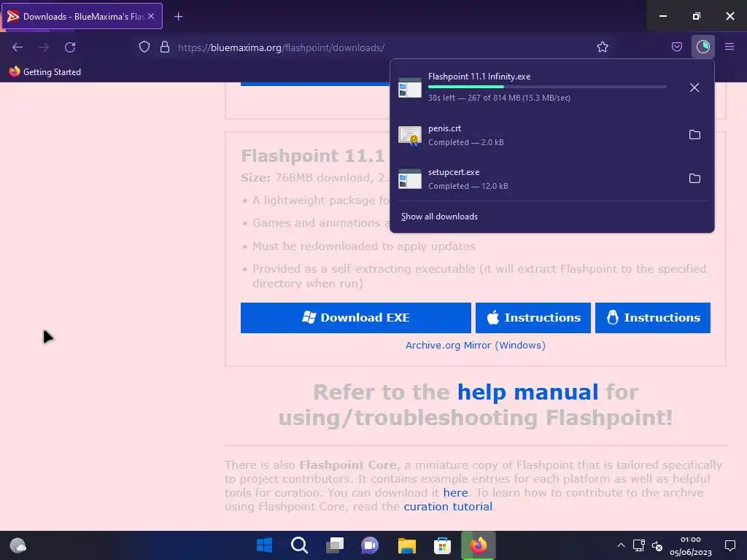Image resolution: width=747 pixels, height=560 pixels.
Task: Open the Firefox hamburger application menu
Action: click(729, 47)
